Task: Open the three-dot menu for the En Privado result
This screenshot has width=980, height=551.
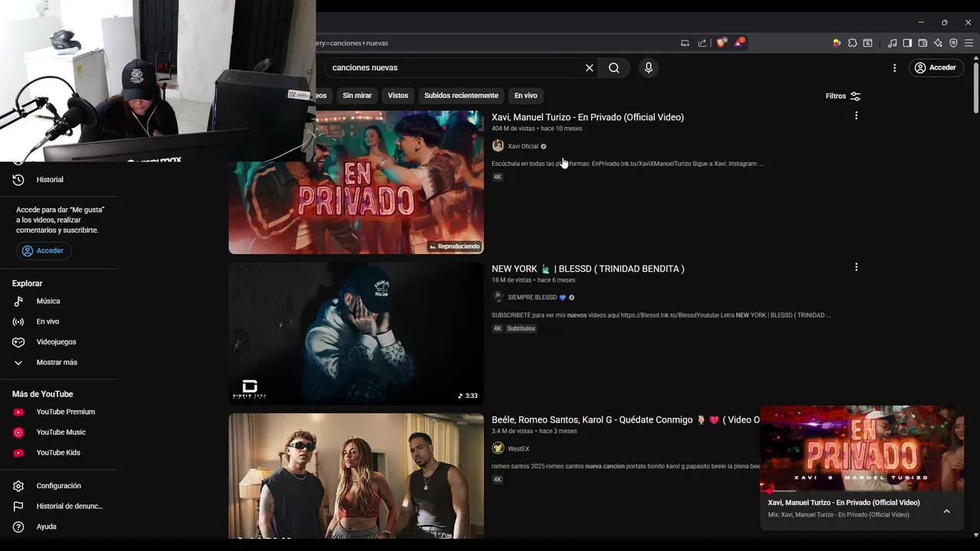Action: [x=856, y=116]
